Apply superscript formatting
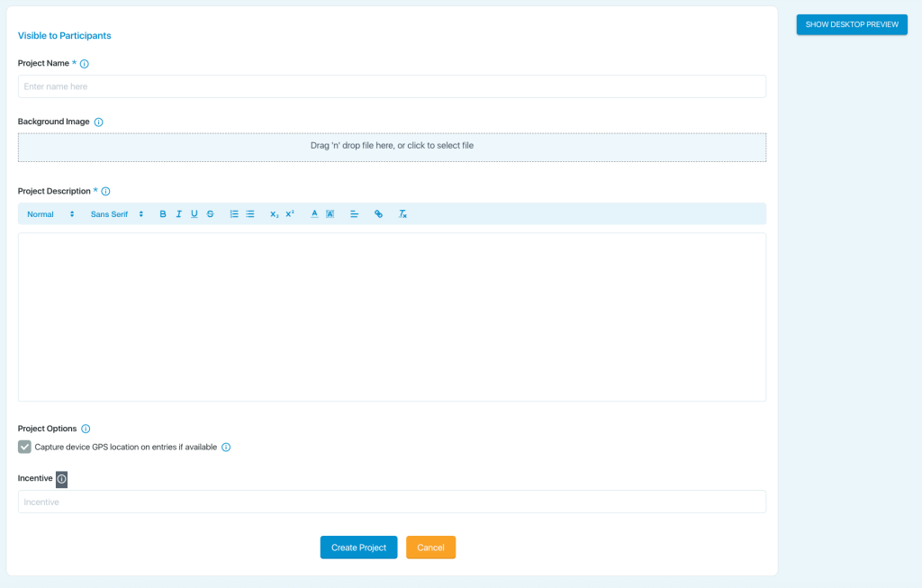Viewport: 922px width, 588px height. click(x=290, y=214)
